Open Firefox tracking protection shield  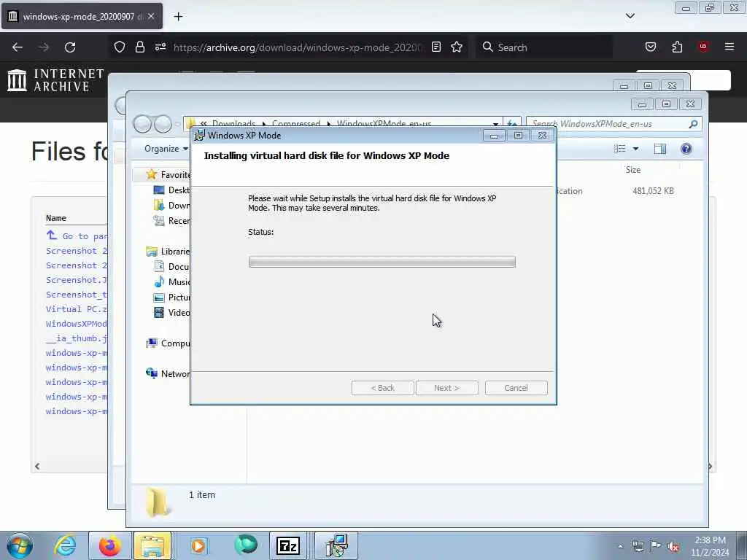tap(120, 47)
